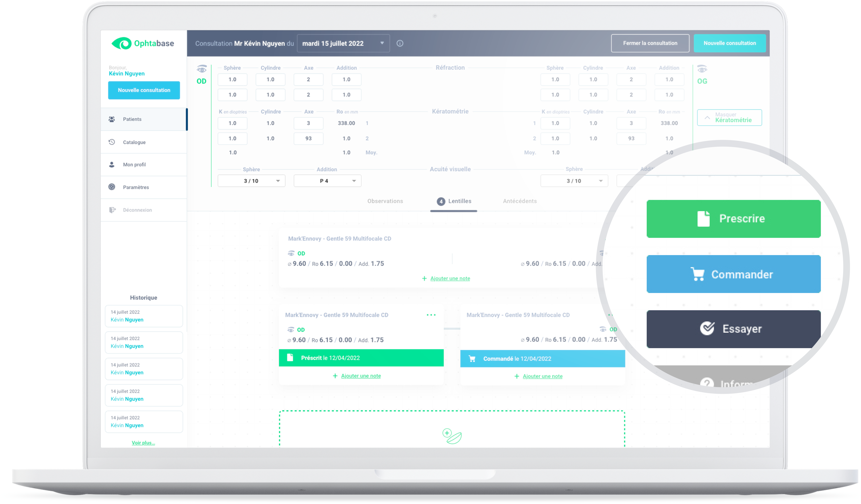
Task: Open the consultation date dropdown
Action: coord(343,43)
